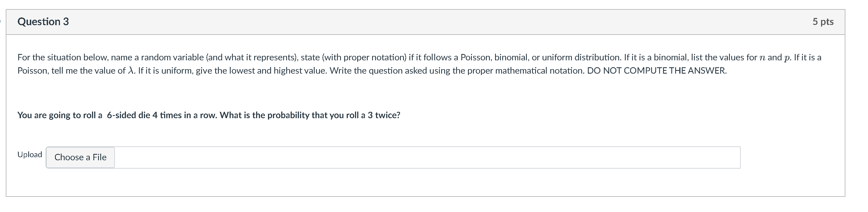Select the bolded die-rolling question text

click(209, 115)
